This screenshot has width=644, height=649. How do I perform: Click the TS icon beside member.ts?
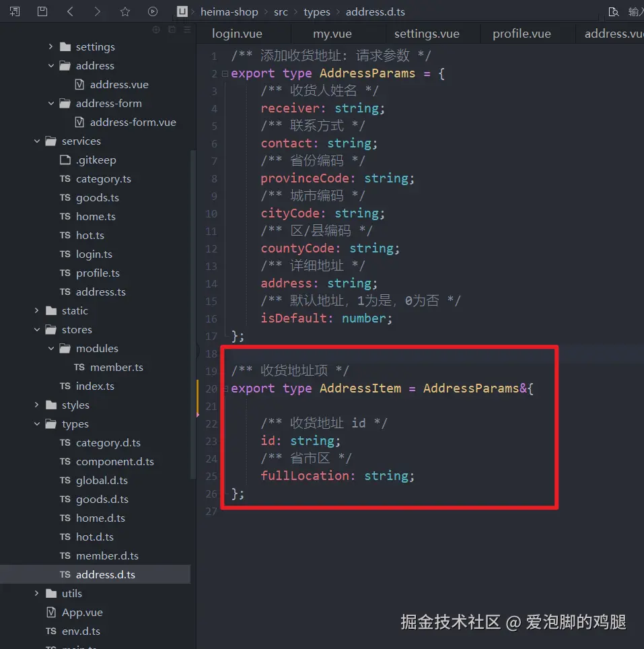[x=79, y=367]
